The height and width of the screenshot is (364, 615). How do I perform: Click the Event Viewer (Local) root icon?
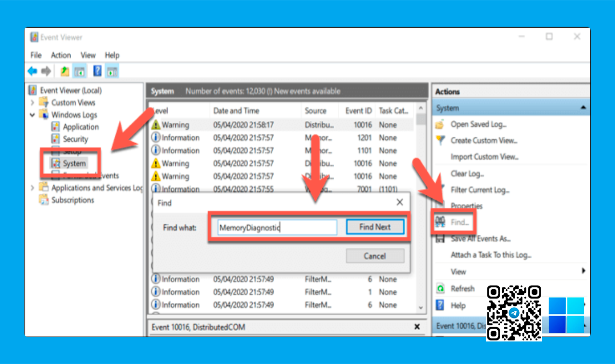pos(33,91)
